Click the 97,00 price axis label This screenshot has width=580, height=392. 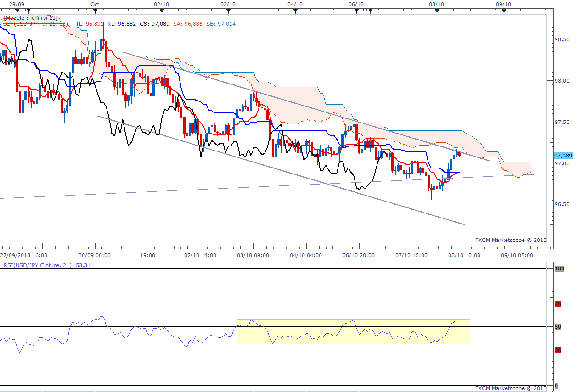562,163
